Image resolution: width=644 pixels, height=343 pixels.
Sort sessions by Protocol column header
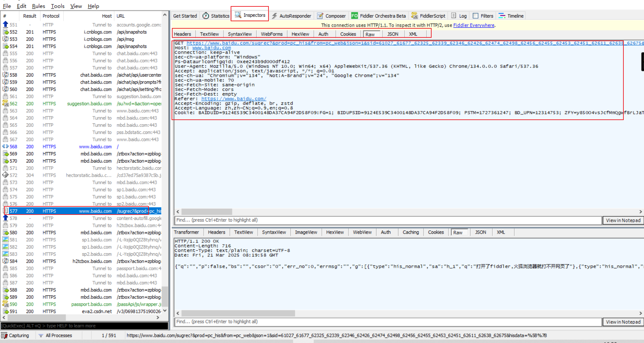click(51, 16)
